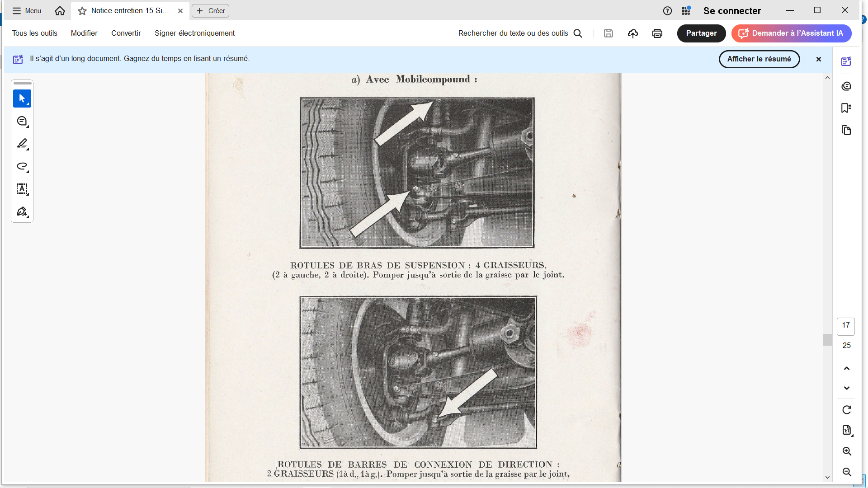868x488 pixels.
Task: Choose the add comment tool
Action: [x=22, y=121]
